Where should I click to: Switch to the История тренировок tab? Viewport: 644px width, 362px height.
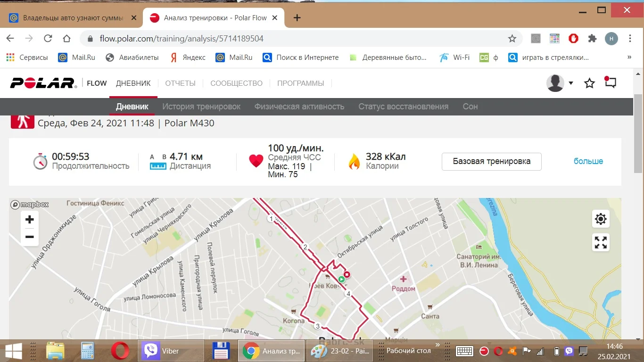[x=201, y=107]
